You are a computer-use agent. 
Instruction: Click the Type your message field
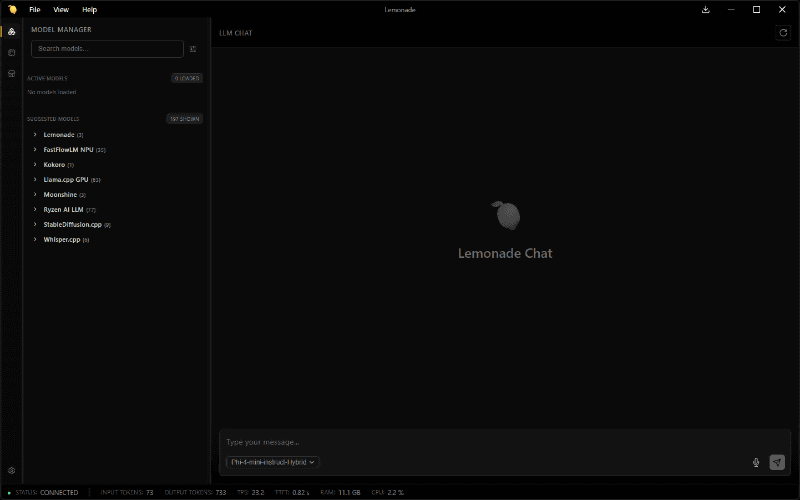(x=504, y=442)
